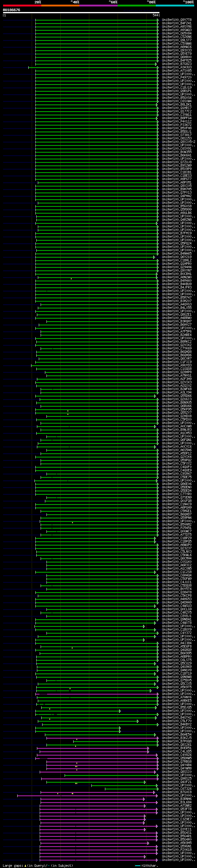Screen dimensions: 197x868
Task: Click hit label UniRef100_A4I384
Action: click(176, 643)
